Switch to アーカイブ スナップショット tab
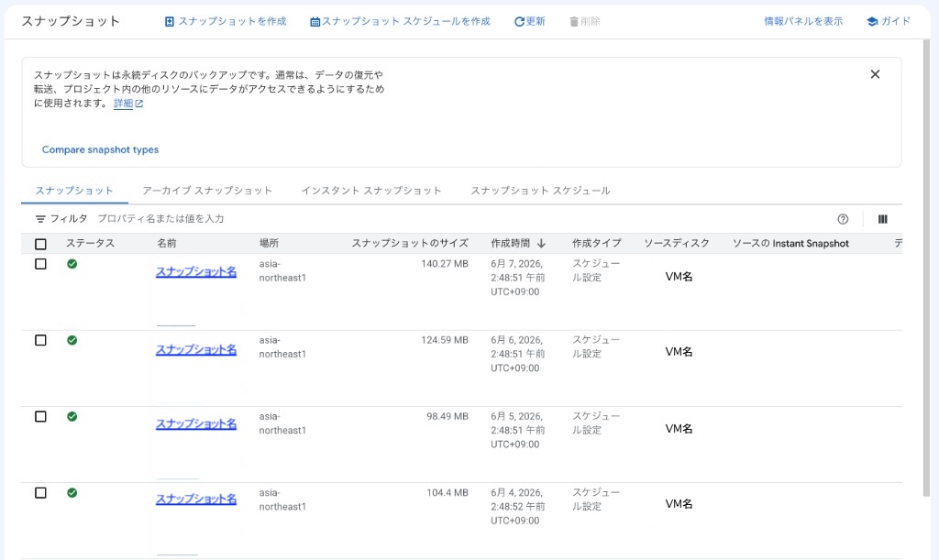939x560 pixels. point(207,191)
